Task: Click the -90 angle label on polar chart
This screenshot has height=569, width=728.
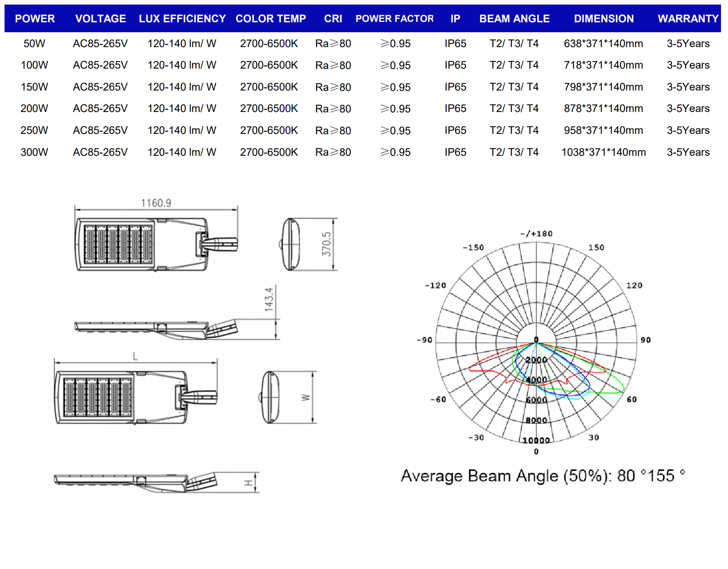Action: pos(424,340)
